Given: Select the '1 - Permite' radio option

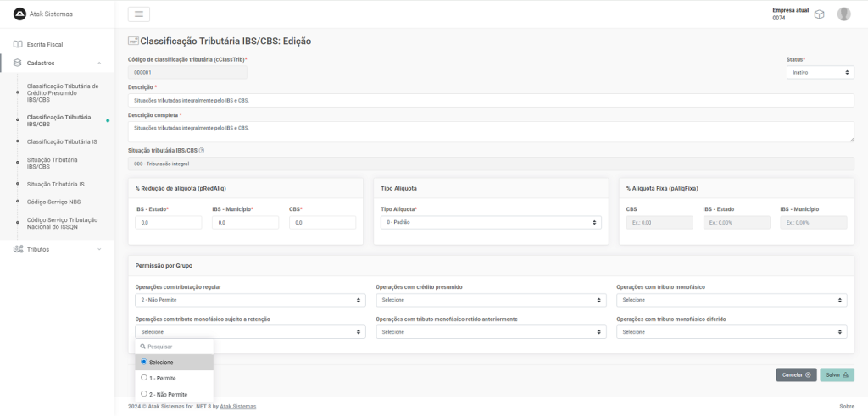Looking at the screenshot, I should click(x=144, y=378).
